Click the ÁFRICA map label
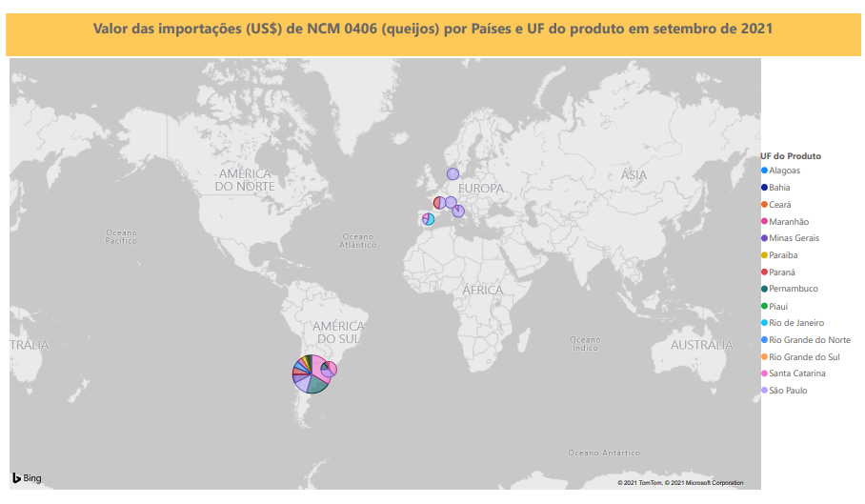865x504 pixels. [483, 290]
